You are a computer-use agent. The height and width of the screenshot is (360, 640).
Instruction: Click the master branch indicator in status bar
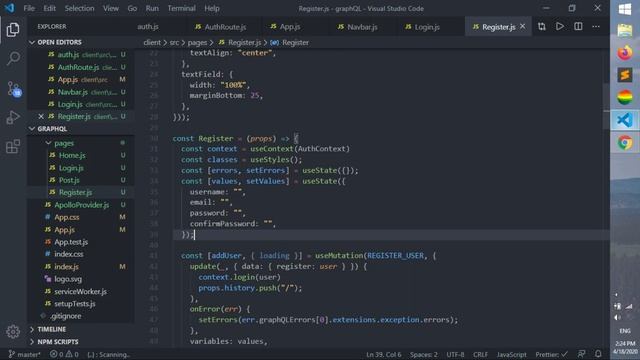tap(24, 354)
